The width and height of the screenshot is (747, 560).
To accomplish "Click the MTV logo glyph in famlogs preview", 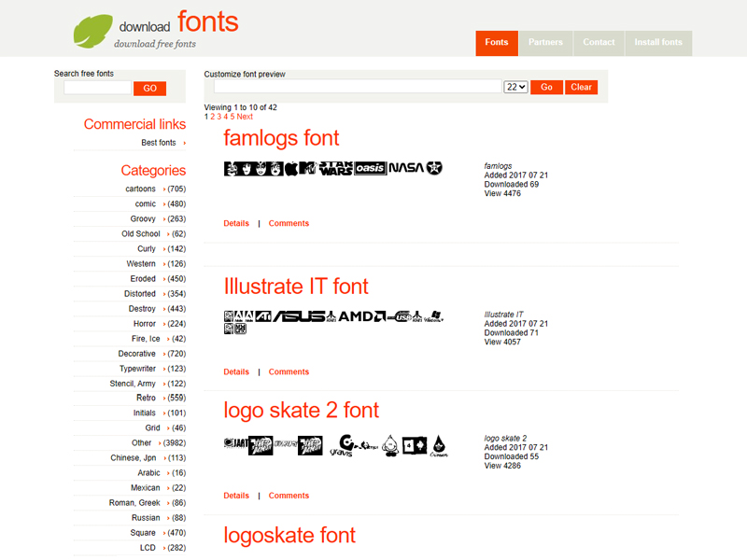I will (x=308, y=169).
